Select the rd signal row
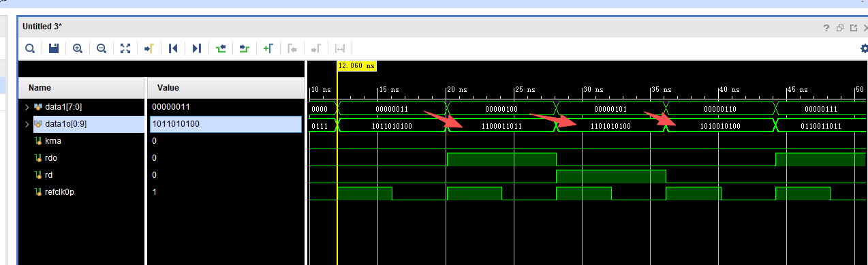 (x=82, y=175)
